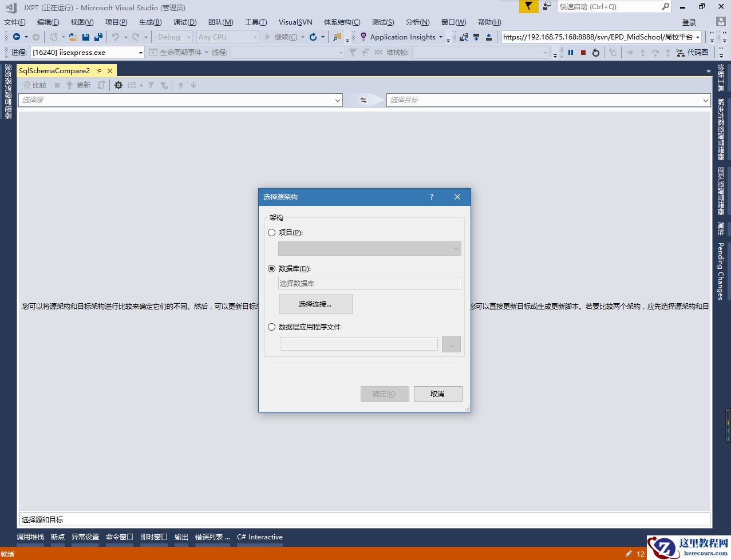Expand the Application Insights dropdown arrow

(441, 37)
